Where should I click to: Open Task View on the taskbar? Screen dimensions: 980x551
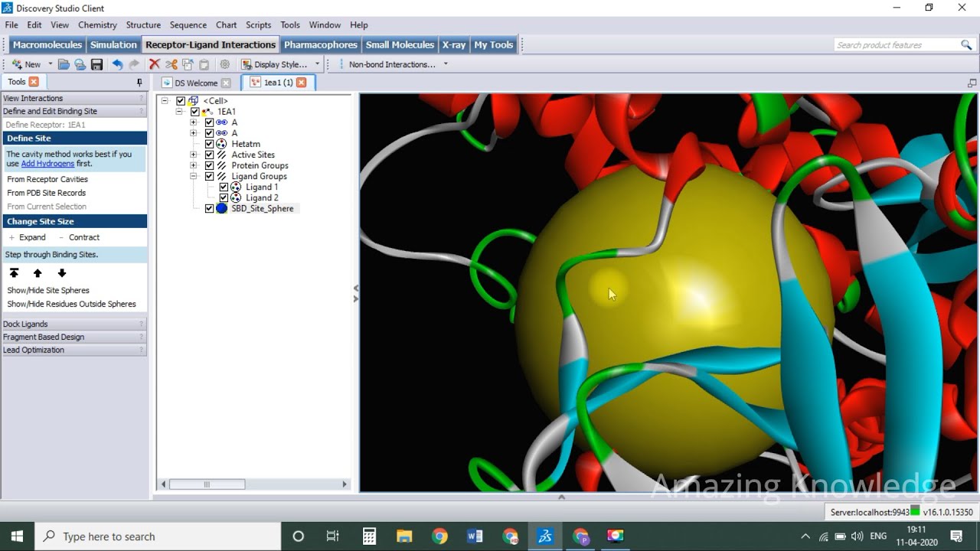[x=332, y=536]
